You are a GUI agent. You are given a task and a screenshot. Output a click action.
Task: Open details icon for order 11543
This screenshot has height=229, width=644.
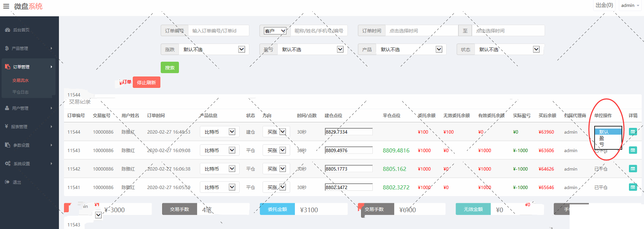tap(633, 150)
